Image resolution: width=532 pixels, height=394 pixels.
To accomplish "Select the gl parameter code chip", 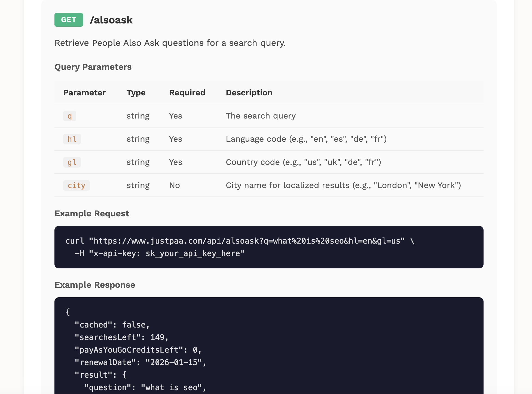I will coord(72,162).
